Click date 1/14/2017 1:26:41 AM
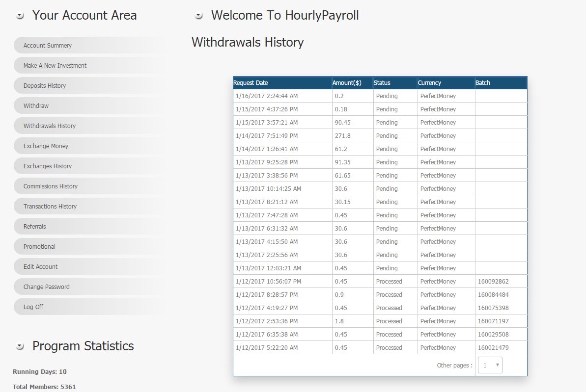Screen dimensions: 586x392 (x=267, y=149)
